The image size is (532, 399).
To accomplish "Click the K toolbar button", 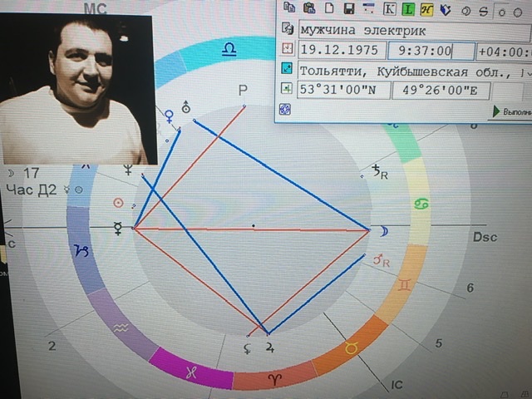I will [389, 9].
